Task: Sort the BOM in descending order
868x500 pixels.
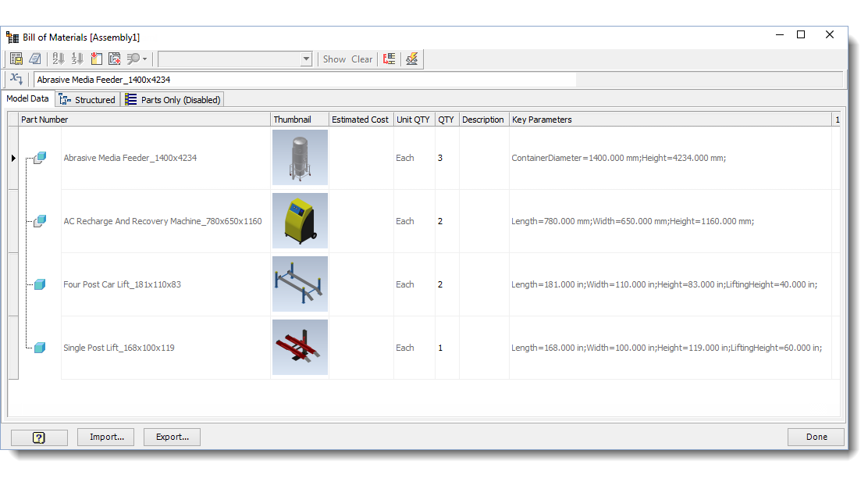Action: [x=76, y=59]
